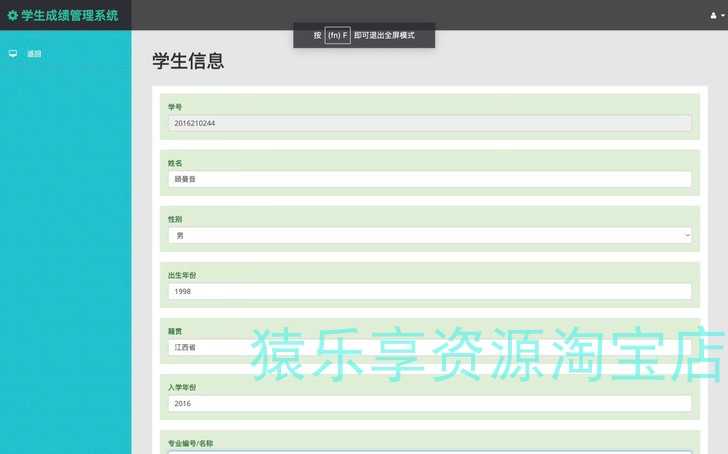Click the 学生信息 page heading

pyautogui.click(x=188, y=61)
